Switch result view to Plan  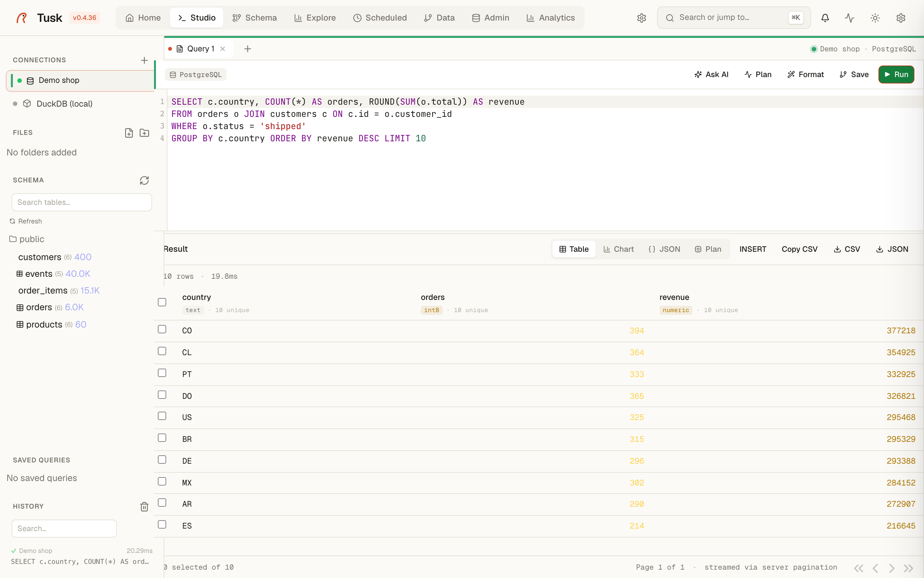708,249
